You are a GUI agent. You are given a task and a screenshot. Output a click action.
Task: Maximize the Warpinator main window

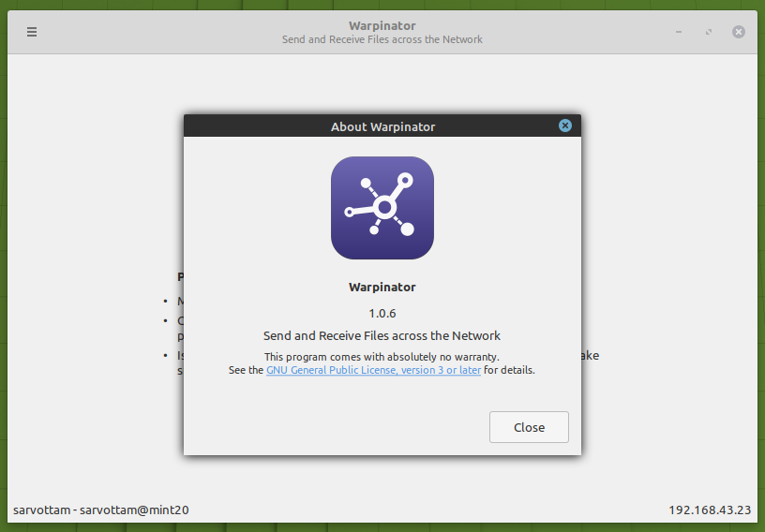tap(709, 32)
